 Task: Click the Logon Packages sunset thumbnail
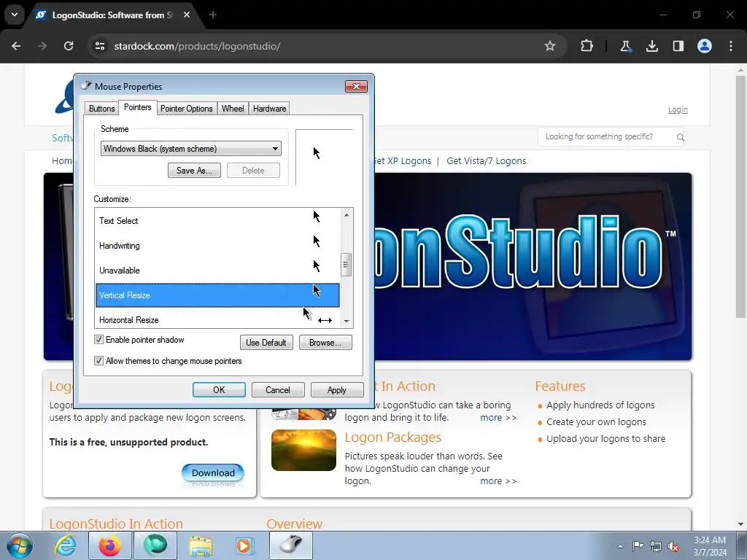pyautogui.click(x=303, y=450)
